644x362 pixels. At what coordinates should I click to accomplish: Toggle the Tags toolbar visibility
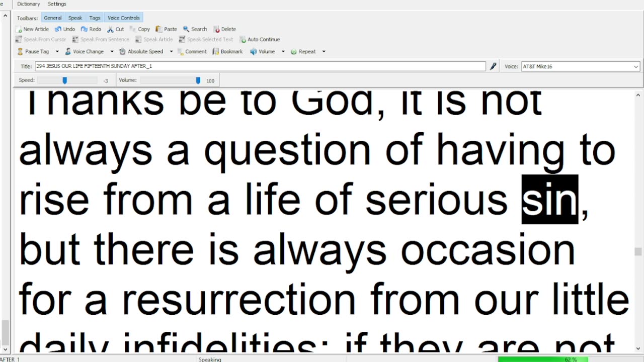pyautogui.click(x=95, y=18)
